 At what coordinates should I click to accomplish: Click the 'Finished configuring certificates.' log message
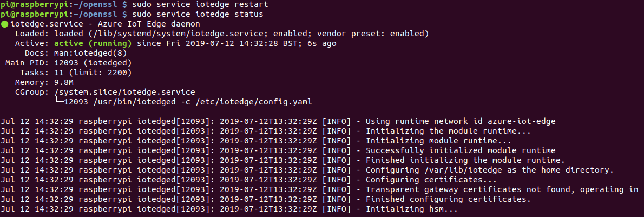pyautogui.click(x=448, y=199)
